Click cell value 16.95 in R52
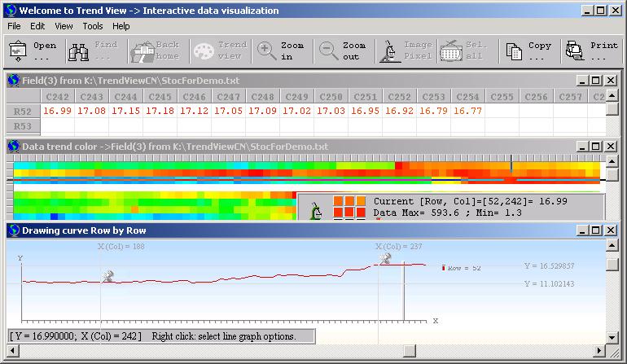This screenshot has width=627, height=364. pos(365,111)
